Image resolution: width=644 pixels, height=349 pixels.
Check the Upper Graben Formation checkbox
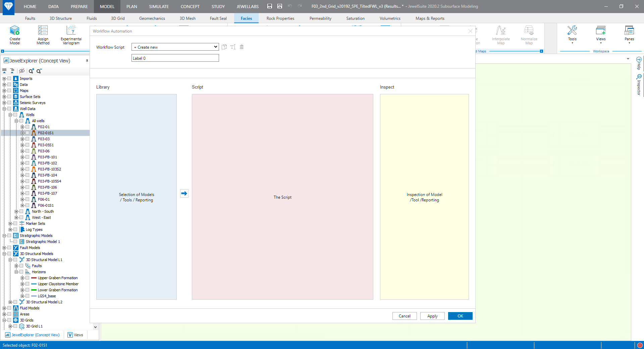(28, 278)
